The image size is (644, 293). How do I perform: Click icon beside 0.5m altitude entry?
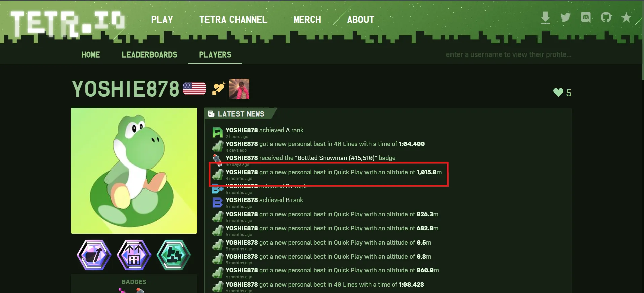pyautogui.click(x=218, y=245)
